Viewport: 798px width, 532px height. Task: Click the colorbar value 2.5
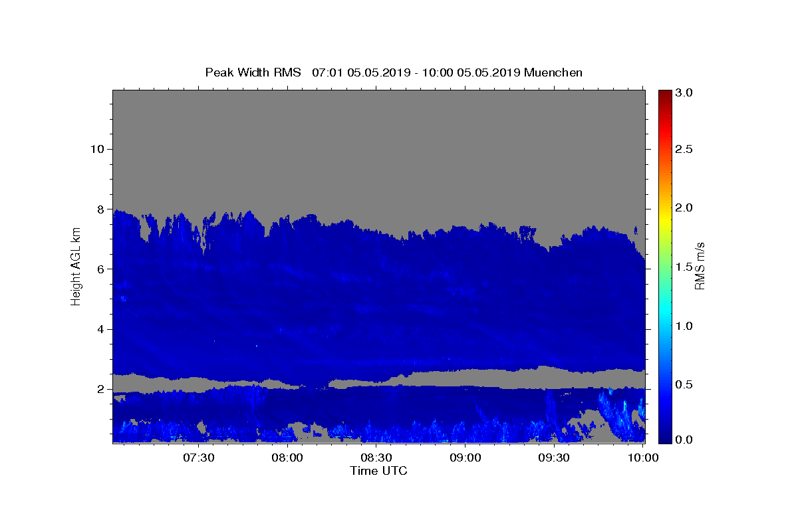pos(685,149)
